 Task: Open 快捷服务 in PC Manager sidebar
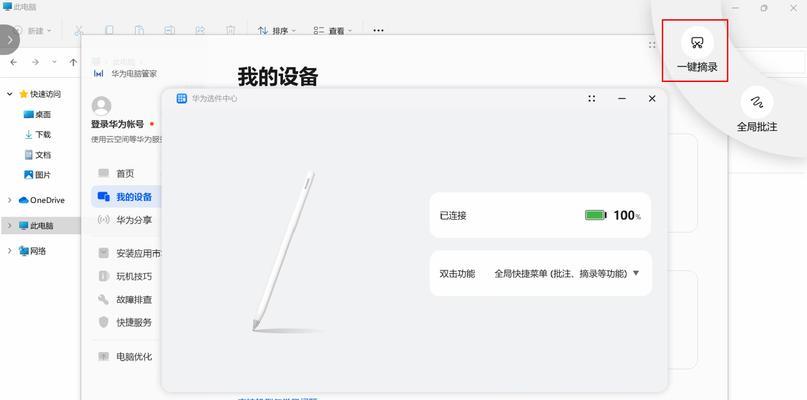127,323
